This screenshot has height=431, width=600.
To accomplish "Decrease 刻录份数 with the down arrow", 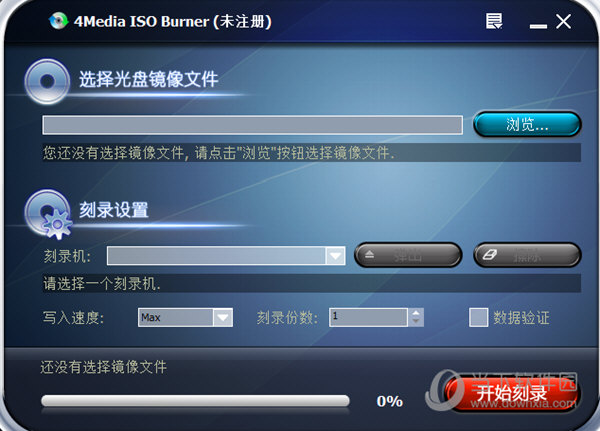I will click(x=416, y=322).
